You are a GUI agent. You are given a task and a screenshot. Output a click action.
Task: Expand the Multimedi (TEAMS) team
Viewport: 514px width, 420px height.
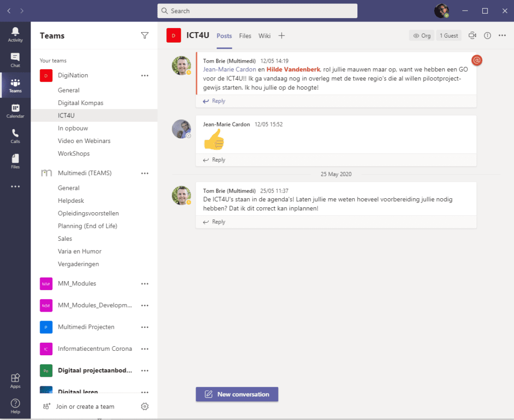point(84,173)
